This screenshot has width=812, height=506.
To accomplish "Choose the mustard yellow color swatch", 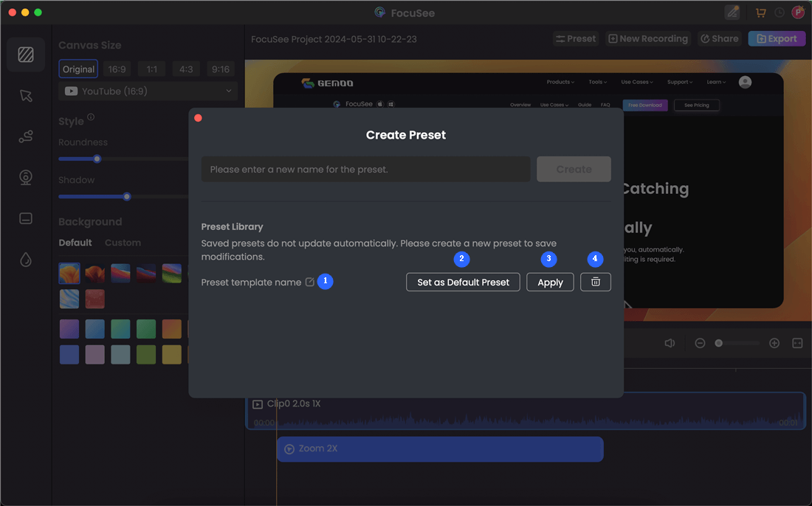I will tap(171, 355).
